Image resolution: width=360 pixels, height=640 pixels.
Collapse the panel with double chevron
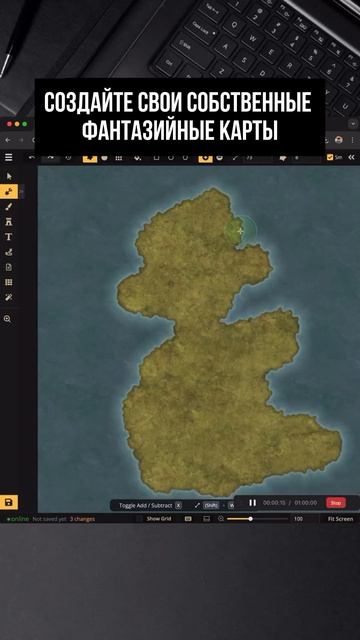click(351, 157)
